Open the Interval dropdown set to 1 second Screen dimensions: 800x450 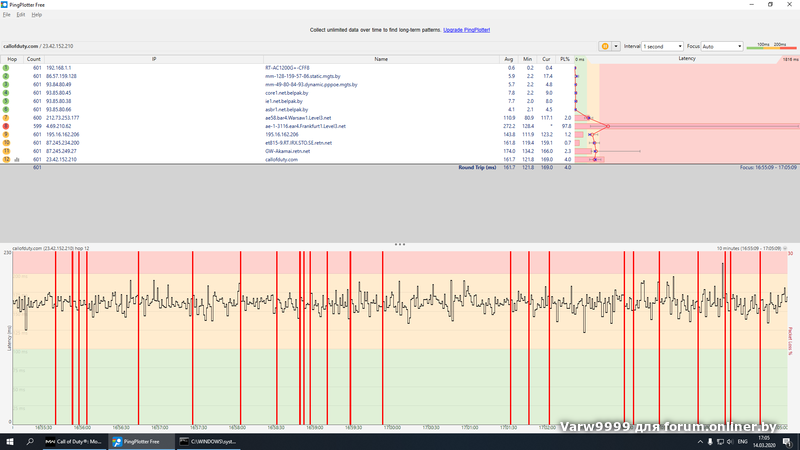[666, 46]
